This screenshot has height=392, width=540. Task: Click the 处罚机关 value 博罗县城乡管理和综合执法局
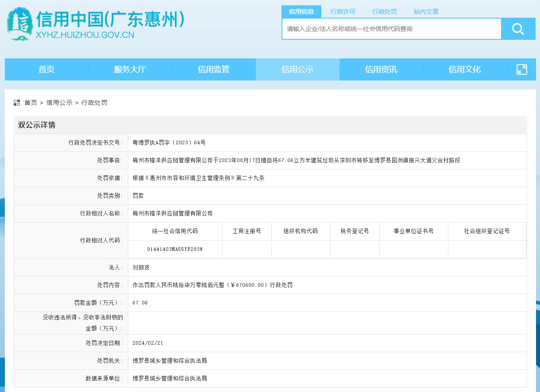click(x=170, y=361)
